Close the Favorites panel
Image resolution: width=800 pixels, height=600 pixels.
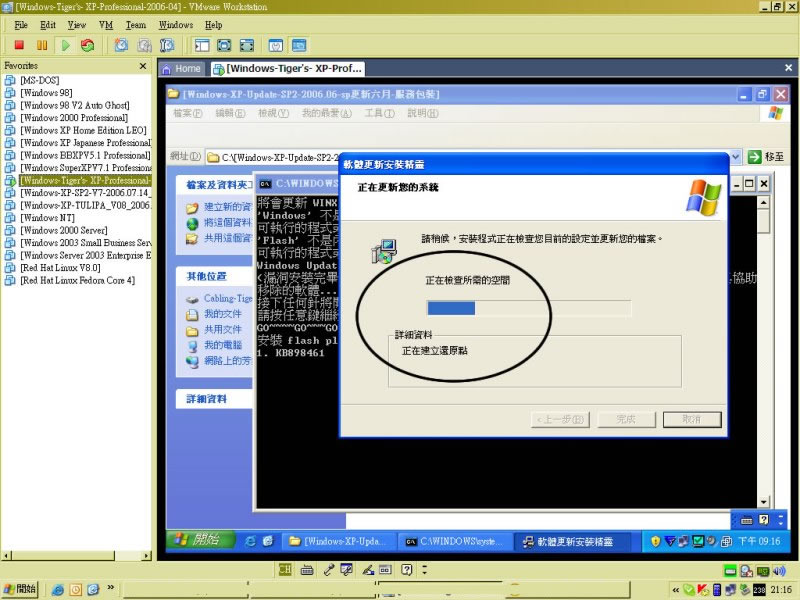(143, 66)
